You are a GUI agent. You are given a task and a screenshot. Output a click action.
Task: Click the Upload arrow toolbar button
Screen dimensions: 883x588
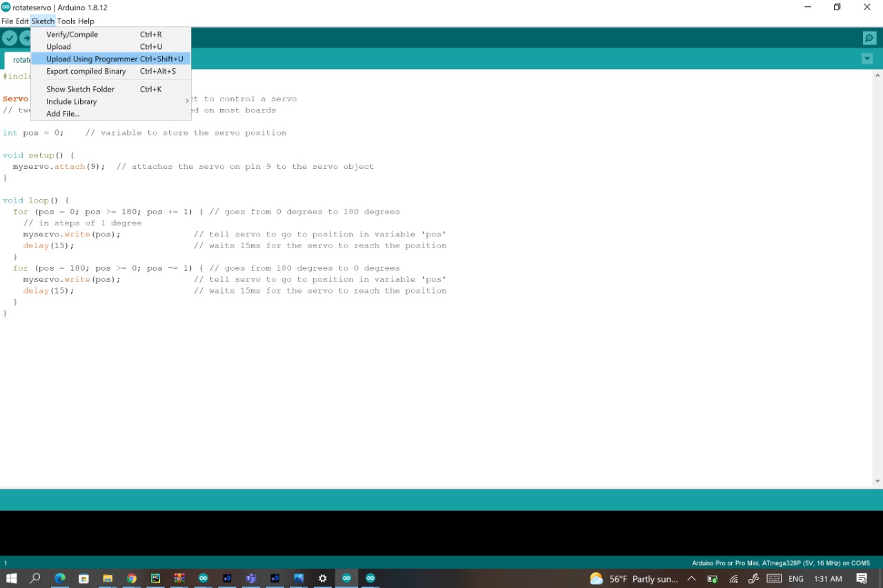click(x=26, y=39)
